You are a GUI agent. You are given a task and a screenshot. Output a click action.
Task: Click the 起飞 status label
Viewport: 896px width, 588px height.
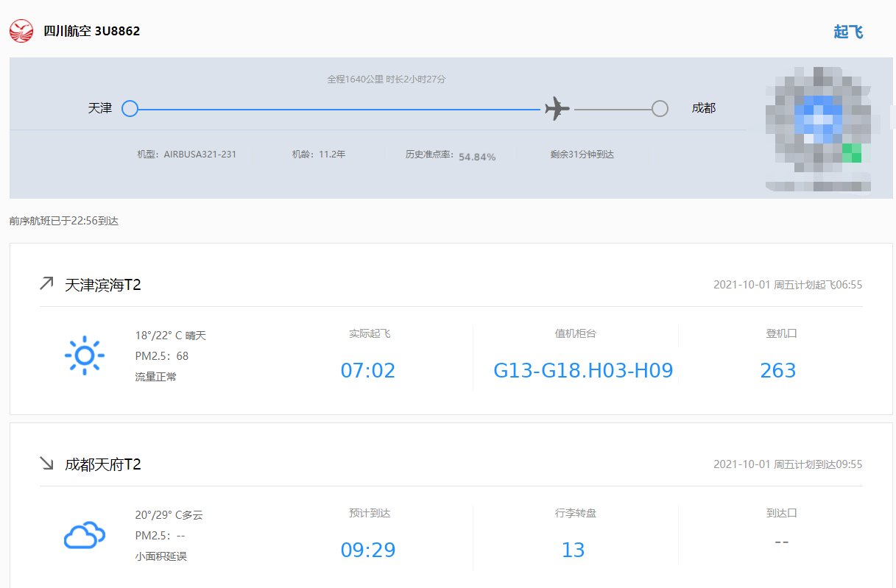pyautogui.click(x=848, y=32)
